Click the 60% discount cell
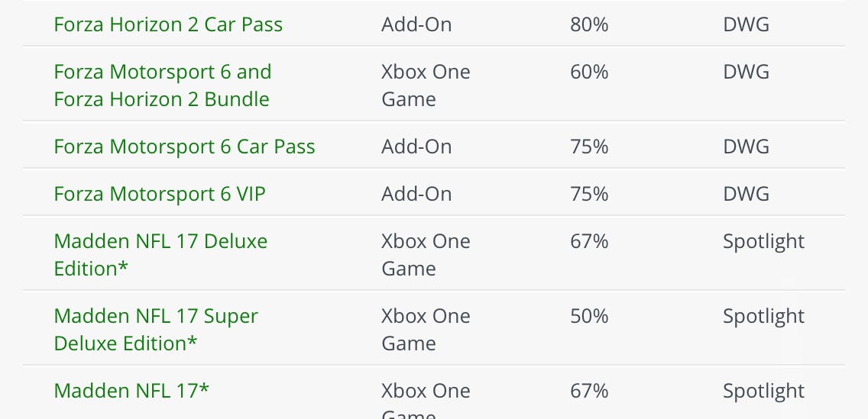 589,72
